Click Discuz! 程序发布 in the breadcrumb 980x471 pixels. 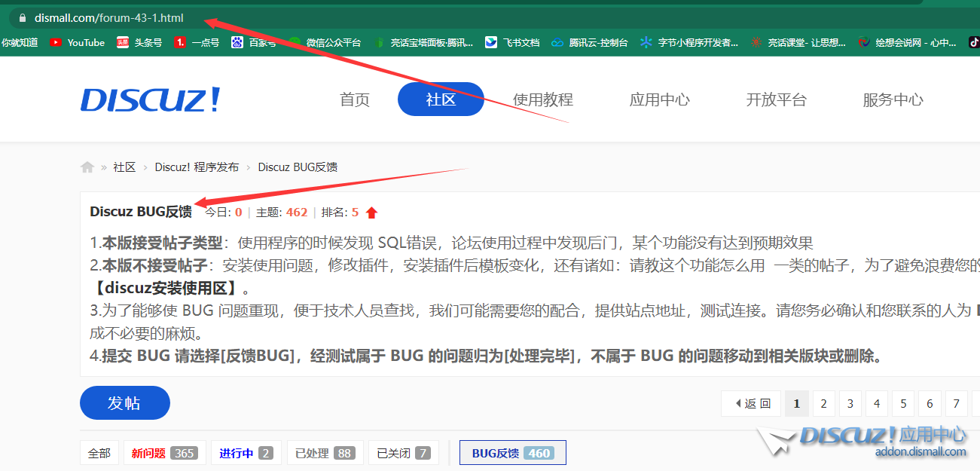pos(197,167)
